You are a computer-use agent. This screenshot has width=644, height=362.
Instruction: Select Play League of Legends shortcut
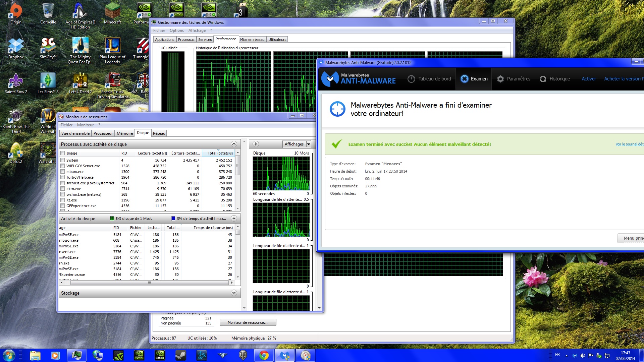point(112,51)
